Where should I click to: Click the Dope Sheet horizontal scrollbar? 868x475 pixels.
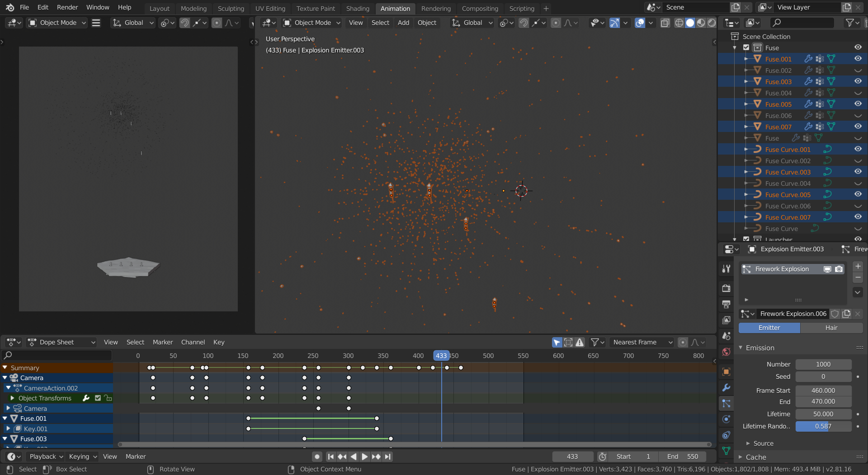[415, 445]
